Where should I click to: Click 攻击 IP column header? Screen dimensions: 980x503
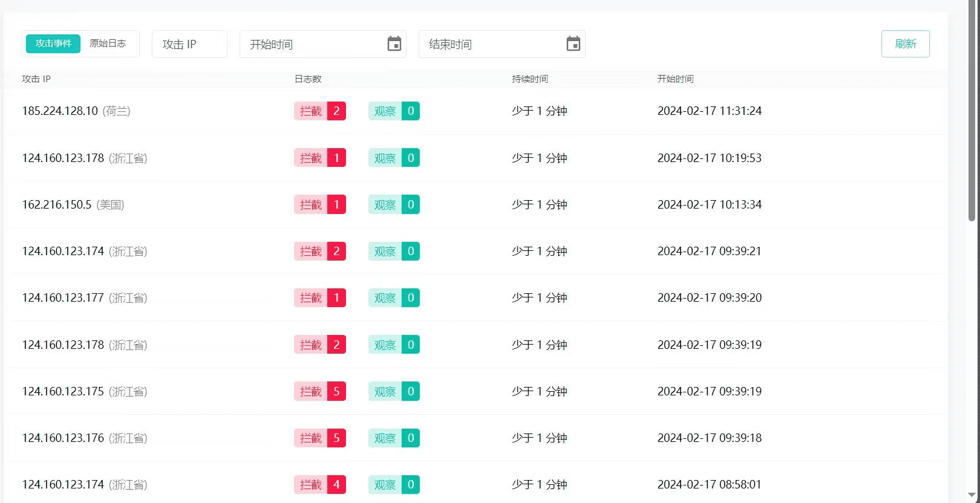36,79
